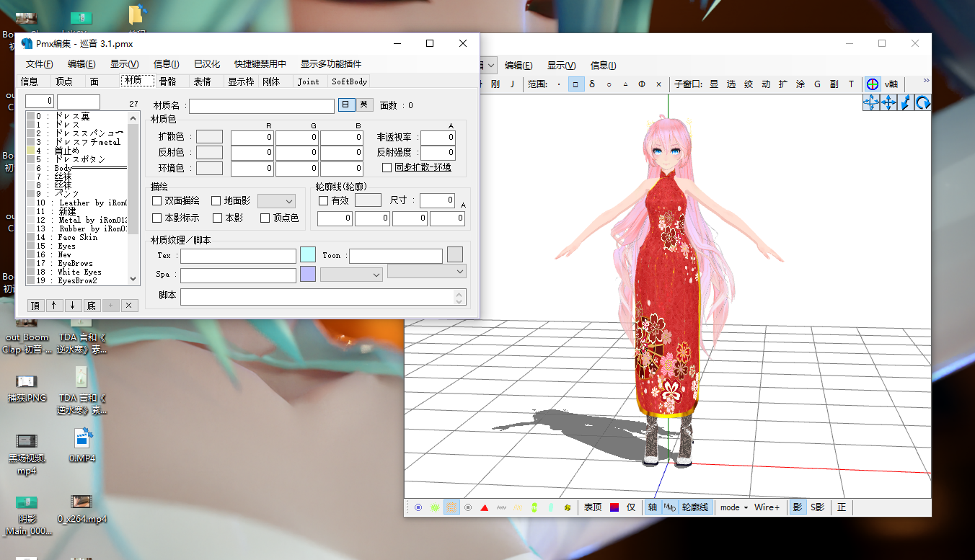The image size is (975, 560).
Task: Click the orbit rotate view gizmo icon
Action: click(x=871, y=102)
